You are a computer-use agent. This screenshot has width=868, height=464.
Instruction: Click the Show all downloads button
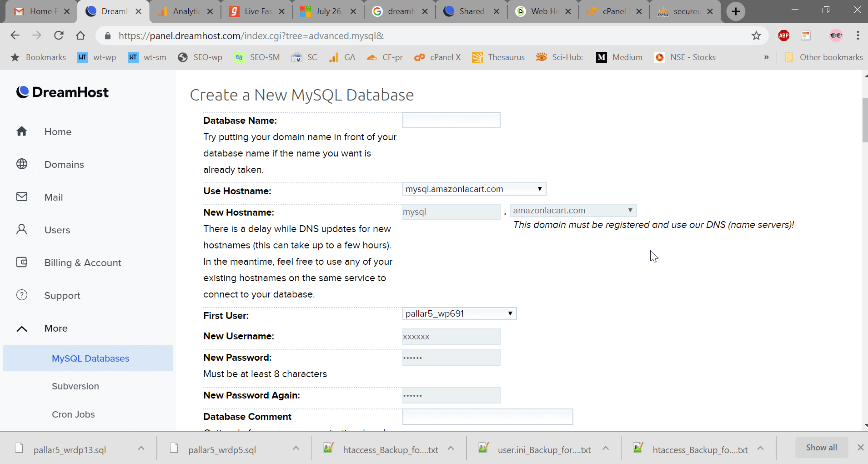[821, 447]
